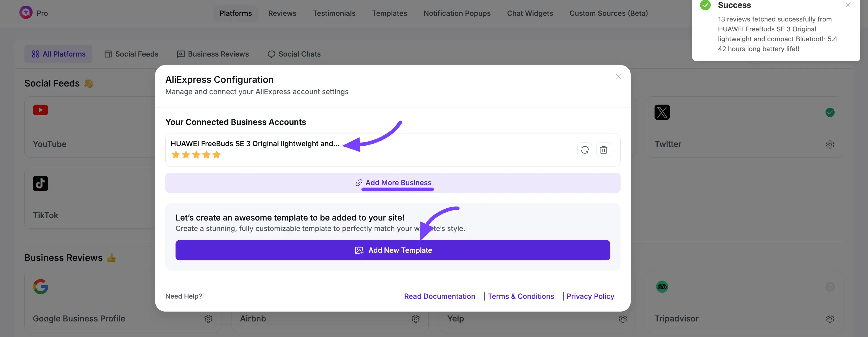Open Google Business Profile settings gear

208,319
